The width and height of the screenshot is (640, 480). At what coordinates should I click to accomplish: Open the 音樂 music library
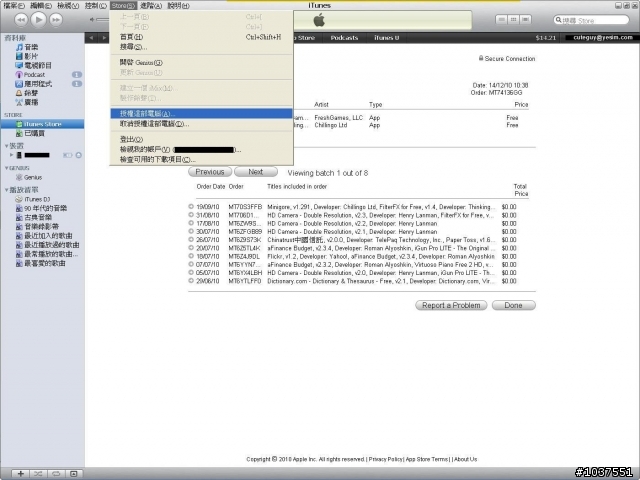pos(31,47)
